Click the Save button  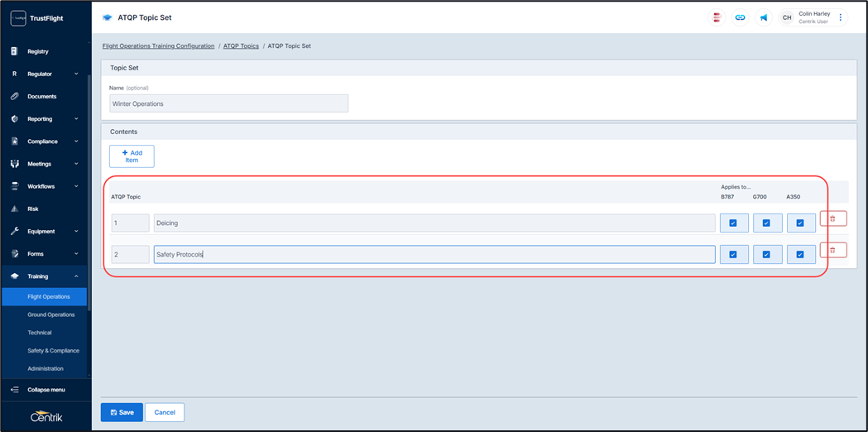pyautogui.click(x=122, y=413)
